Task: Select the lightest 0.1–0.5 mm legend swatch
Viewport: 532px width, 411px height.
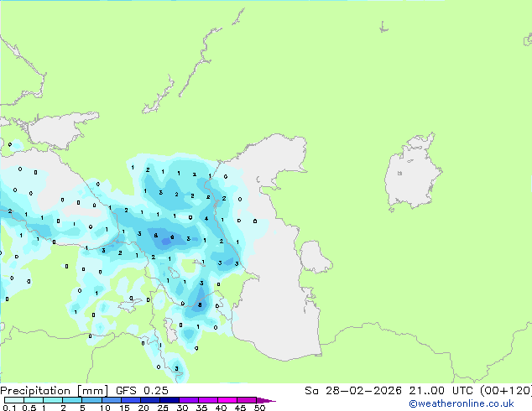Action: click(14, 400)
